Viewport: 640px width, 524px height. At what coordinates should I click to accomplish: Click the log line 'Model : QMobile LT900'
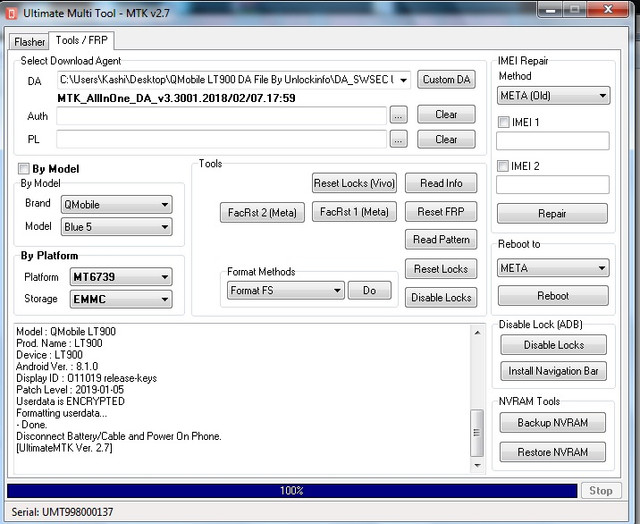click(x=66, y=331)
